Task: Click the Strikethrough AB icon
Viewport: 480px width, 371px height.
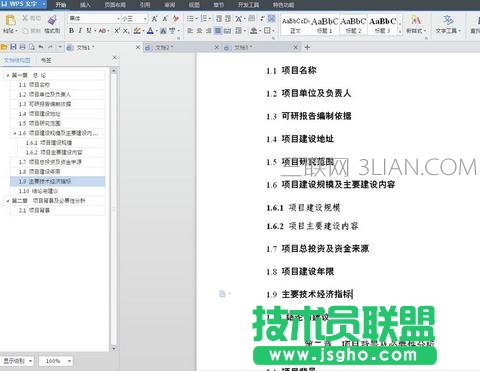Action: 102,31
